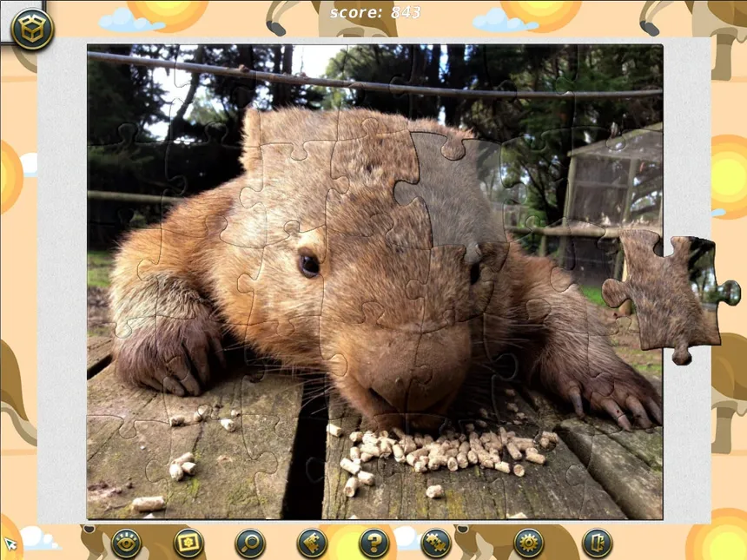Select the magnifying glass zoom tool
The height and width of the screenshot is (560, 747).
coord(250,543)
